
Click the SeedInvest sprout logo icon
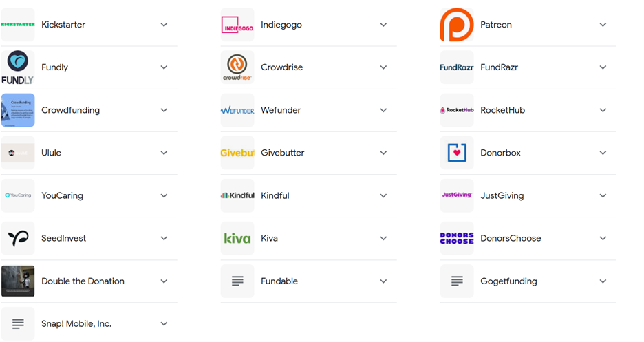click(x=18, y=238)
